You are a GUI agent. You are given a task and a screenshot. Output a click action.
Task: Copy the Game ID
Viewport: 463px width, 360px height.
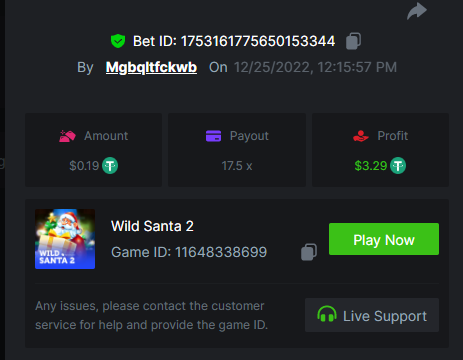(309, 252)
